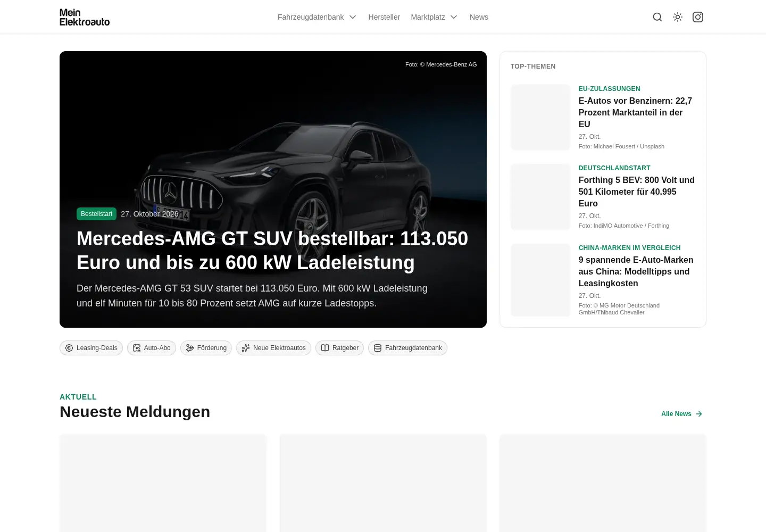Click photo credit Mercedes-Benz AG
Image resolution: width=766 pixels, height=532 pixels.
pos(441,64)
